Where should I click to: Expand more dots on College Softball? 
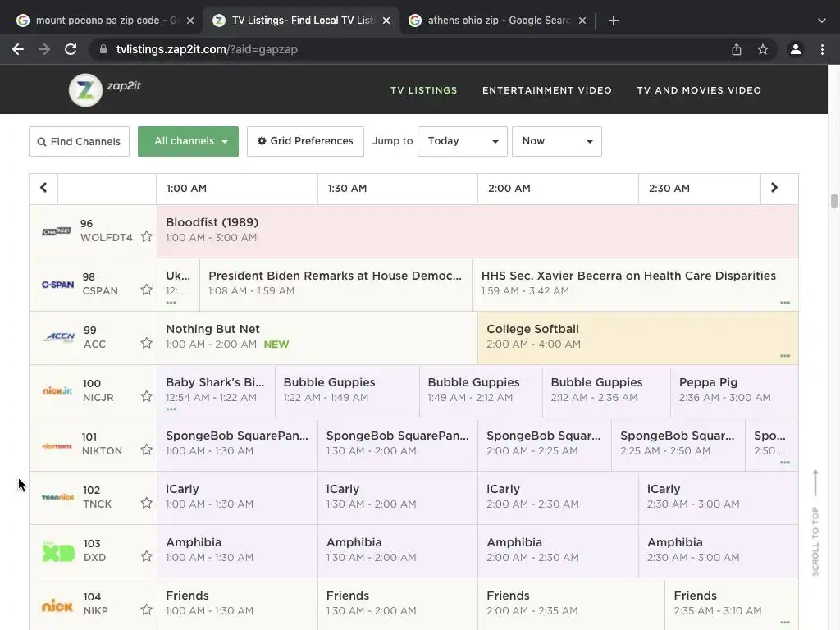[785, 356]
